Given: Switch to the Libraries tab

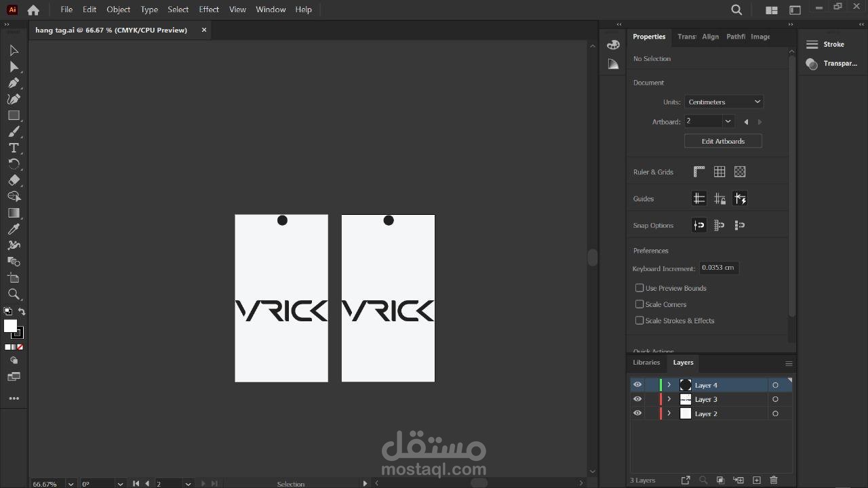Looking at the screenshot, I should [646, 363].
